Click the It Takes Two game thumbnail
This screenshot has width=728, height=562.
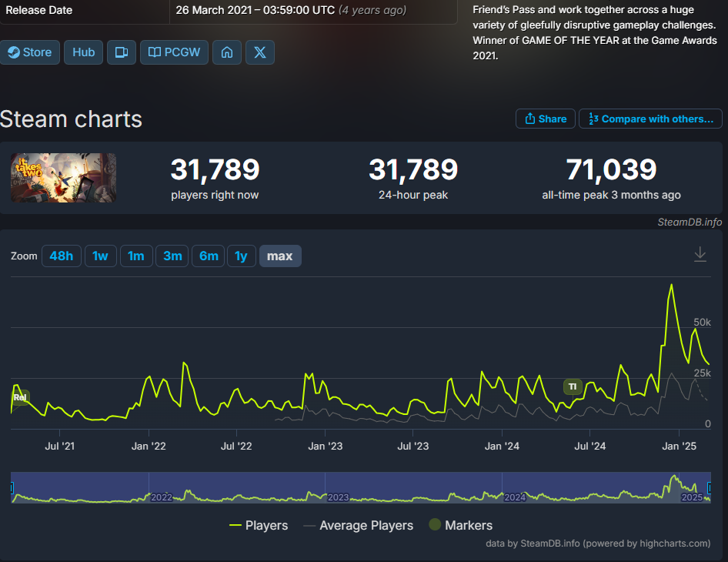[64, 178]
